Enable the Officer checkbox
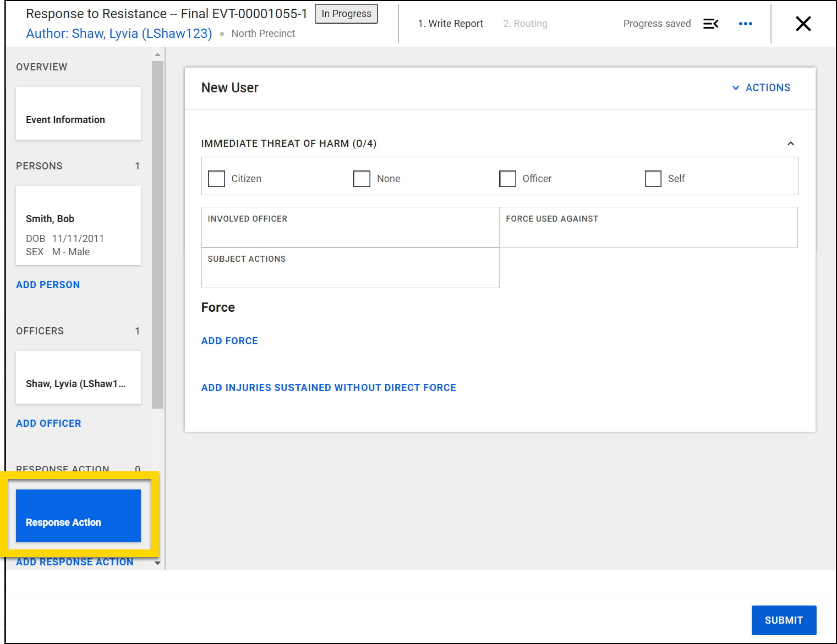 click(507, 178)
